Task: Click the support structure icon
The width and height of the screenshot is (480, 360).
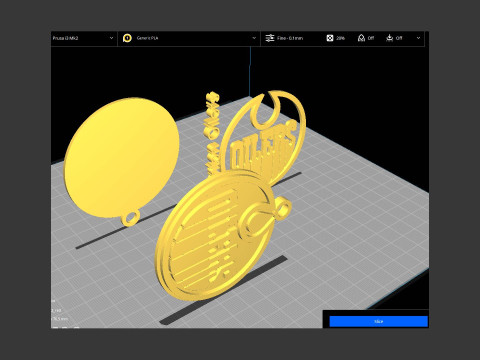Action: click(x=361, y=38)
